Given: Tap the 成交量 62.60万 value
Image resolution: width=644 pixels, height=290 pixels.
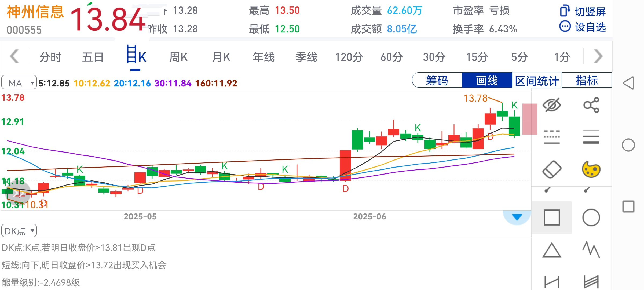Looking at the screenshot, I should coord(405,11).
